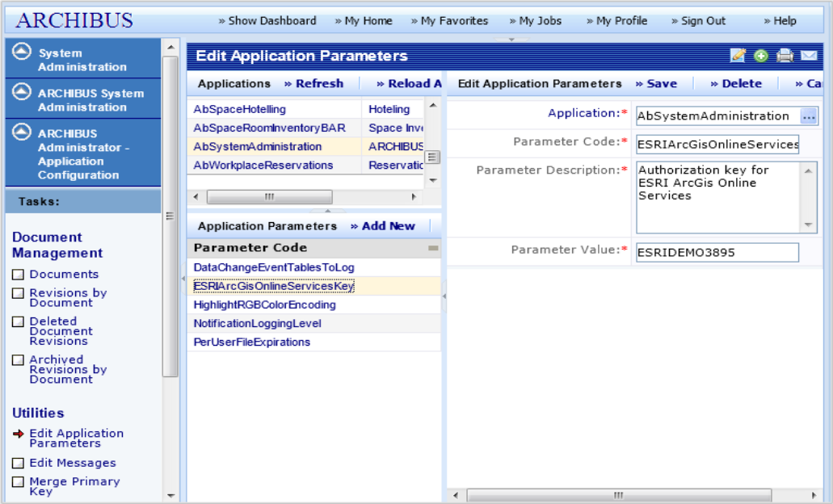Click the green plus icon in title bar

click(x=761, y=56)
